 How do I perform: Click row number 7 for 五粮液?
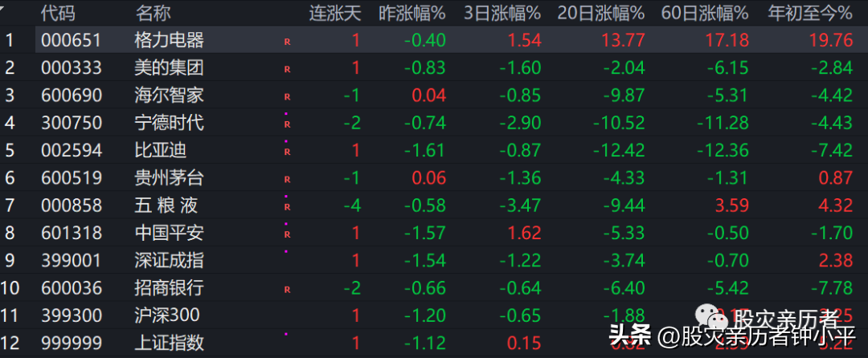point(10,205)
